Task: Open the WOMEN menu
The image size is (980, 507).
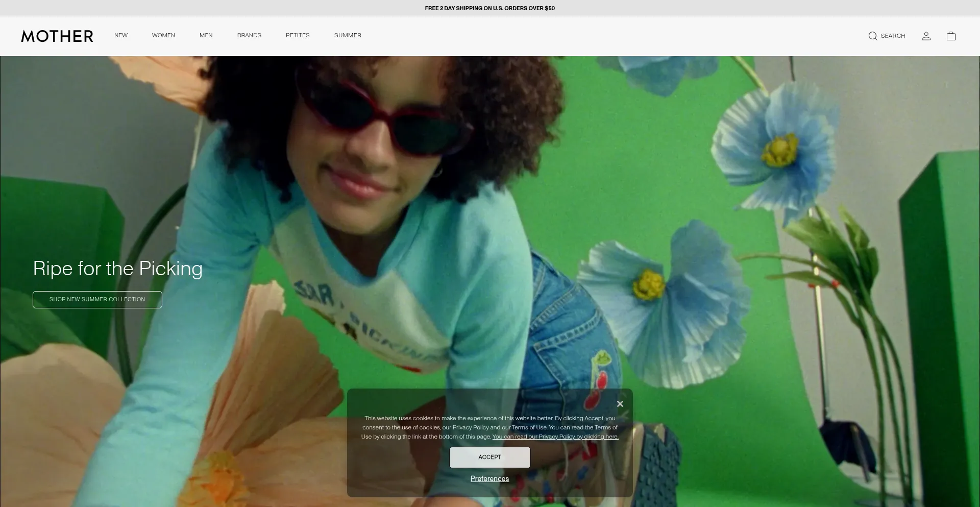Action: coord(163,35)
